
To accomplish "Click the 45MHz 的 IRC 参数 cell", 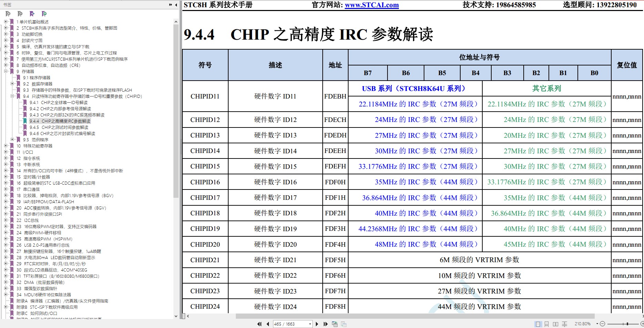I will [547, 244].
